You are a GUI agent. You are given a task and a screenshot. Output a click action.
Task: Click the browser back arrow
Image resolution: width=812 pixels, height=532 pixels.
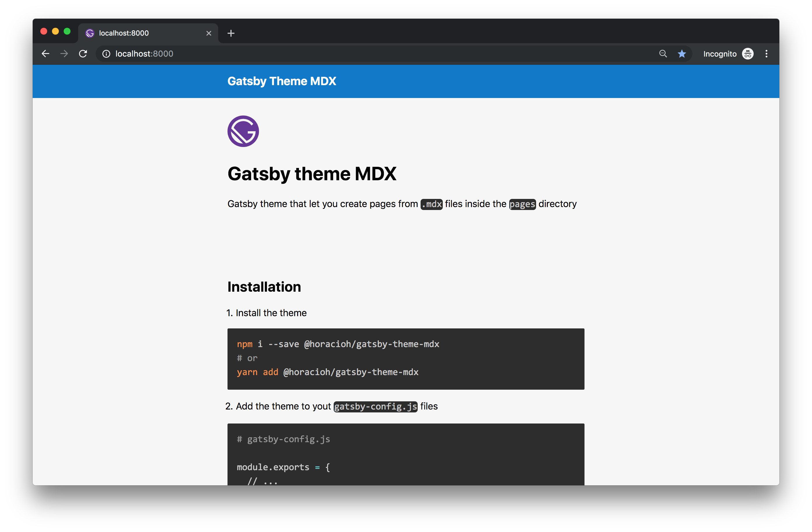[x=45, y=54]
